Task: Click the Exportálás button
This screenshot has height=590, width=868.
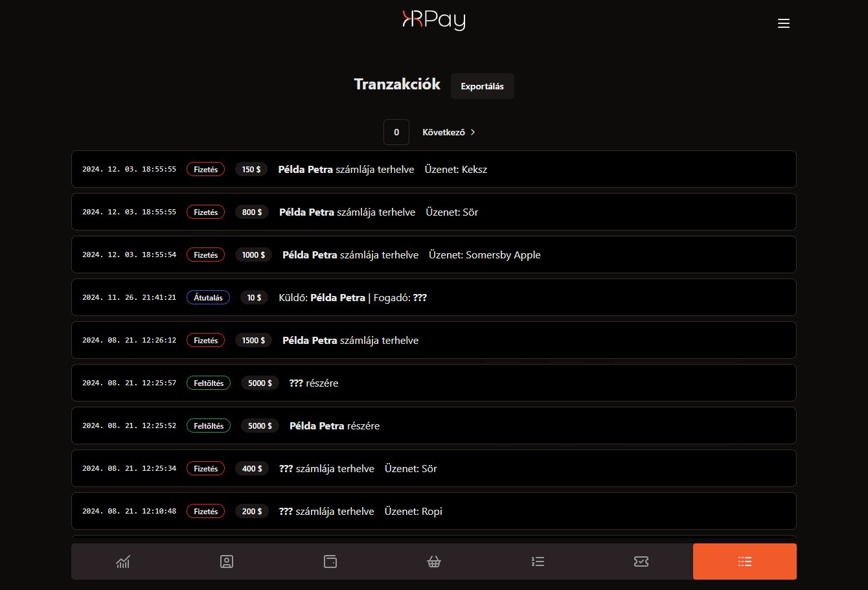Action: [x=483, y=86]
